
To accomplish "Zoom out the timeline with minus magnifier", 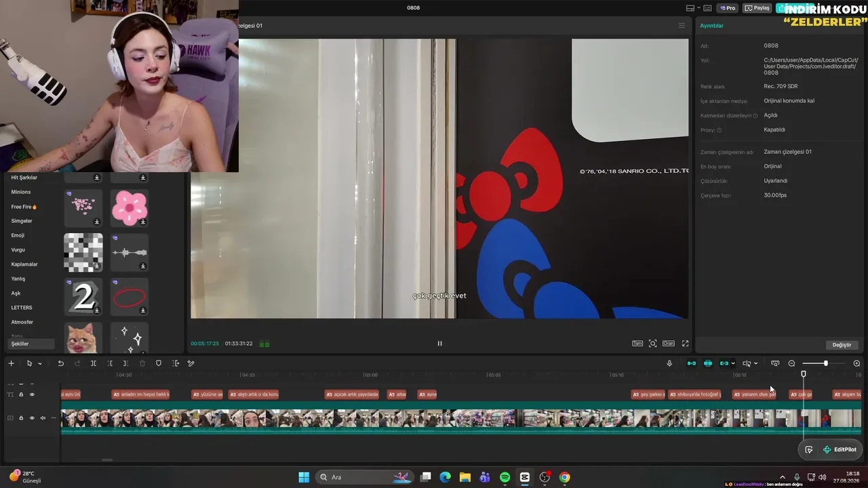I will click(791, 363).
